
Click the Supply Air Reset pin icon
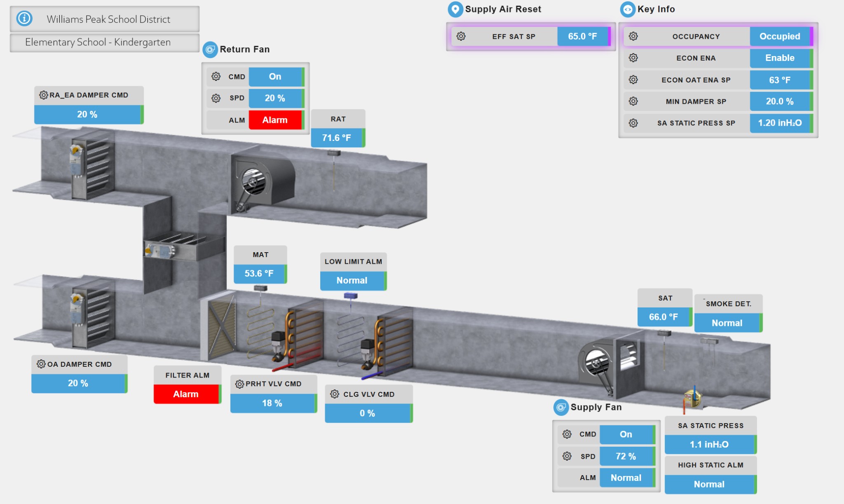455,9
